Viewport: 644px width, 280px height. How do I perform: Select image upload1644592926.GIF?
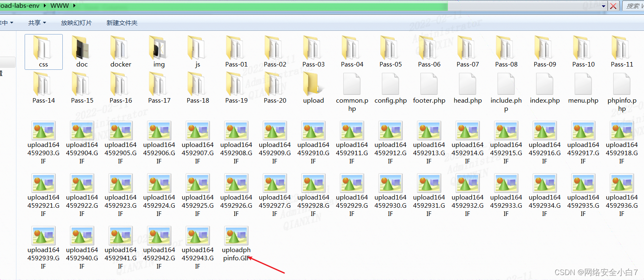pyautogui.click(x=236, y=195)
